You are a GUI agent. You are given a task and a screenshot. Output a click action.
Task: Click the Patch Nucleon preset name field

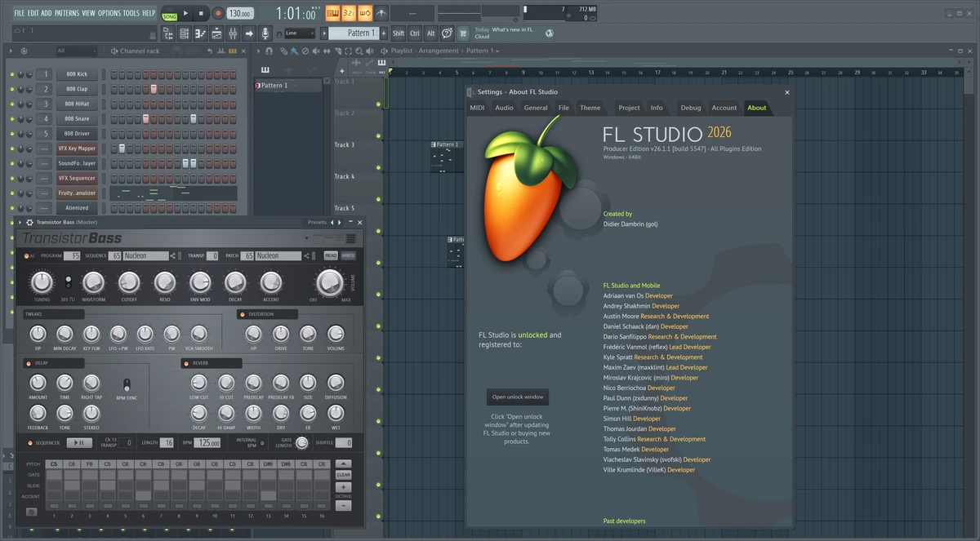point(278,255)
